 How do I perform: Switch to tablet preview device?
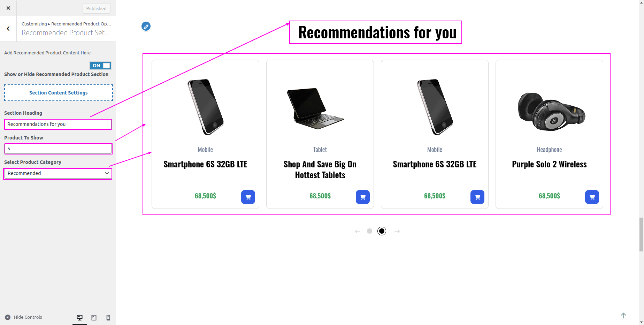coord(94,317)
